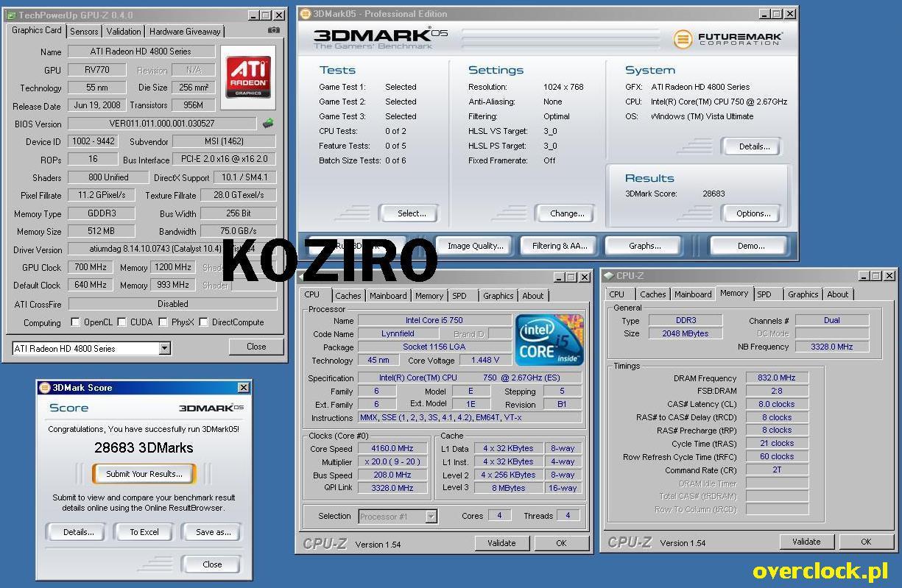Click the Core Speed 4160.0 MHz value
Viewport: 902px width, 588px height.
(x=393, y=448)
